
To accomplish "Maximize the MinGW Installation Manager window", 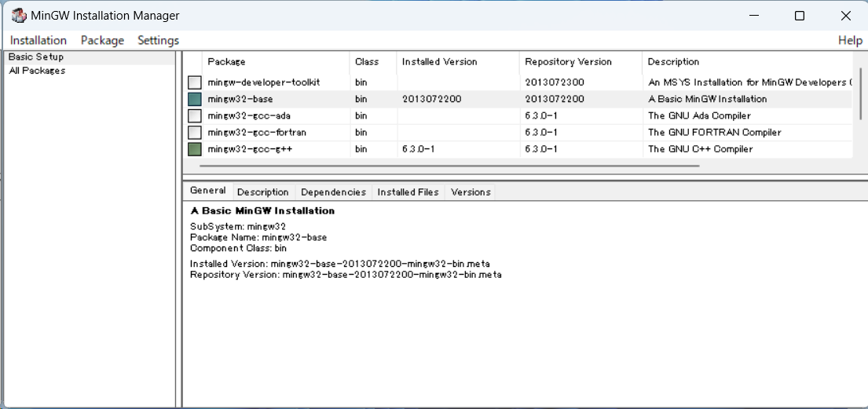I will point(800,16).
